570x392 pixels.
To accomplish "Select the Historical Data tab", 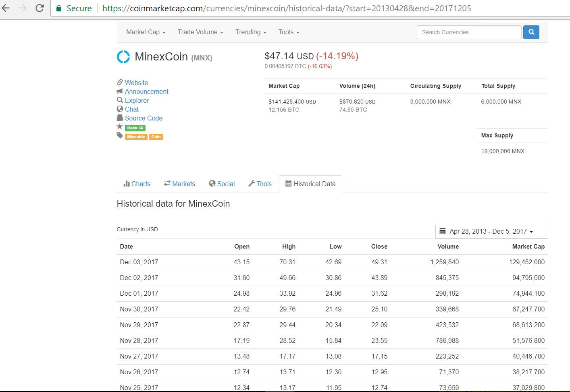I will [x=310, y=184].
